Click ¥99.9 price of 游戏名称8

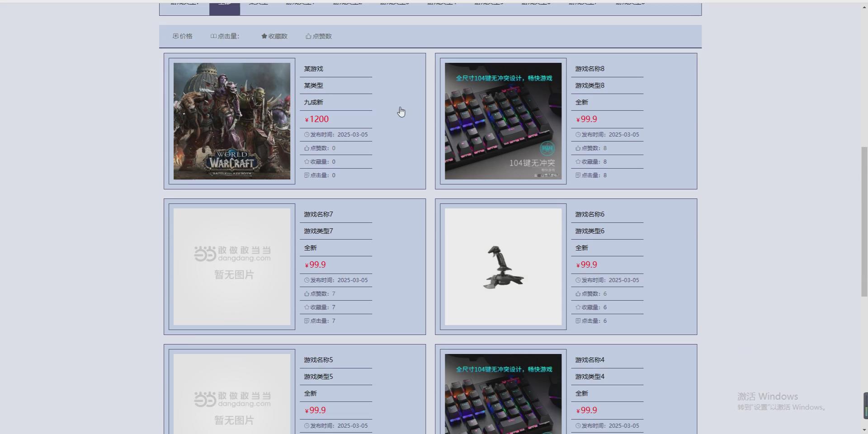tap(587, 119)
